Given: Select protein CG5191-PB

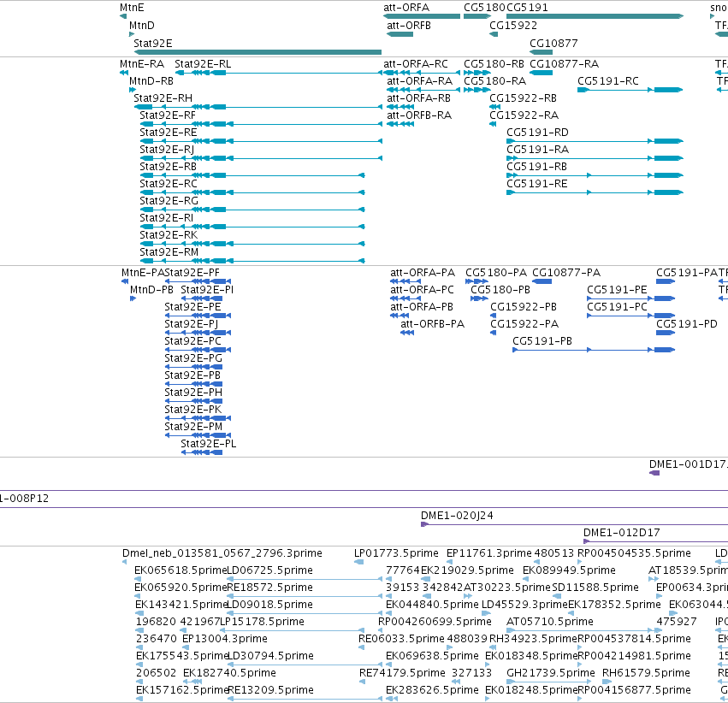Looking at the screenshot, I should click(x=594, y=350).
